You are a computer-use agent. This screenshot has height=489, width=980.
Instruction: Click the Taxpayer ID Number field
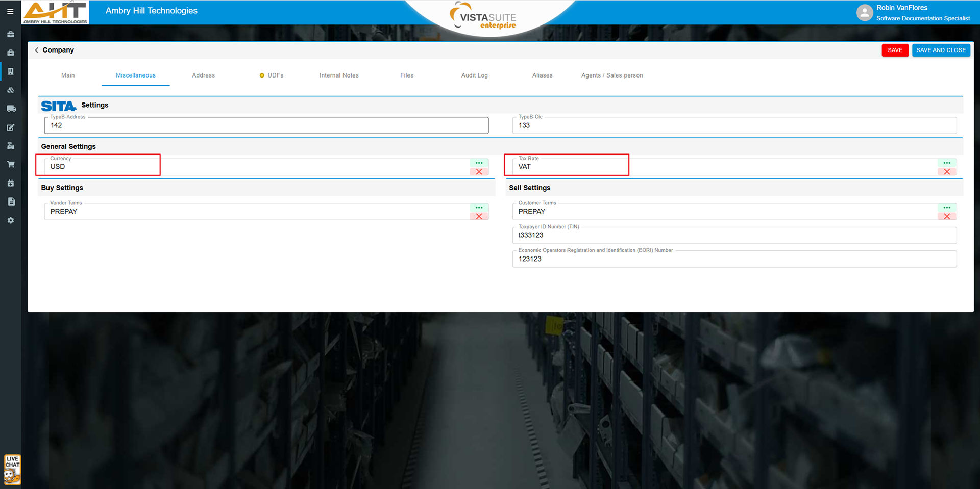point(734,235)
